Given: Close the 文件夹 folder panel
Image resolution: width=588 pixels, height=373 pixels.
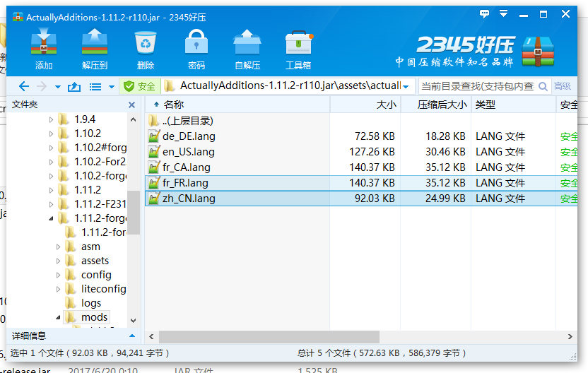Looking at the screenshot, I should [131, 105].
